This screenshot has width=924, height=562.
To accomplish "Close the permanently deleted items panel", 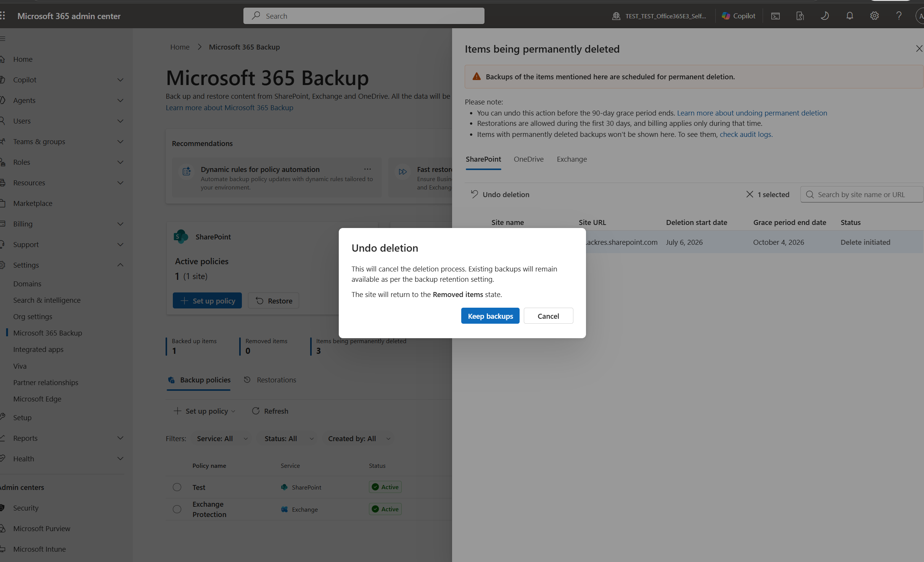I will coord(919,48).
